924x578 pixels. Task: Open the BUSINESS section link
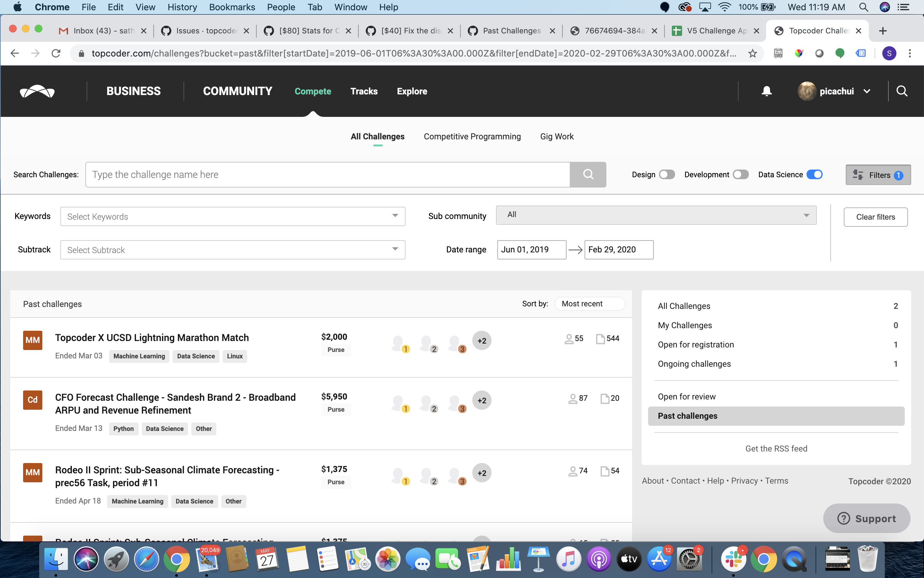(133, 92)
